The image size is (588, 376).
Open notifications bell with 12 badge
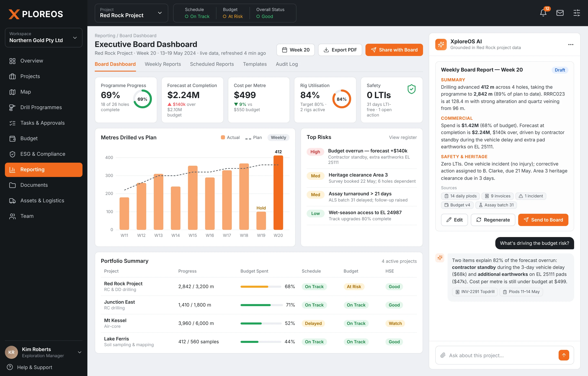[543, 13]
